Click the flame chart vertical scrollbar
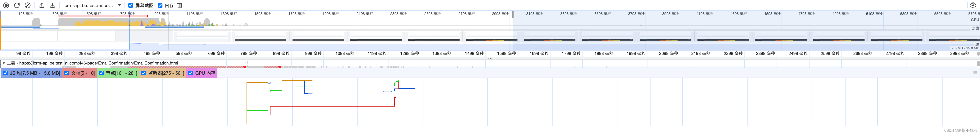This screenshot has width=980, height=134. click(978, 63)
